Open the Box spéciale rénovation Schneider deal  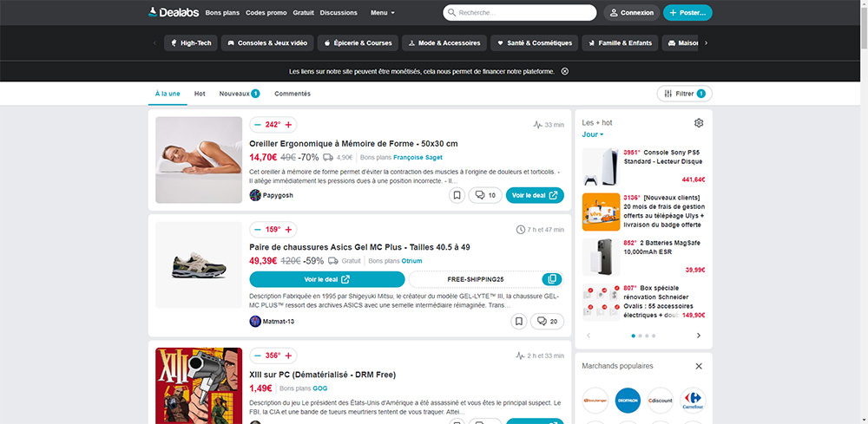click(643, 303)
